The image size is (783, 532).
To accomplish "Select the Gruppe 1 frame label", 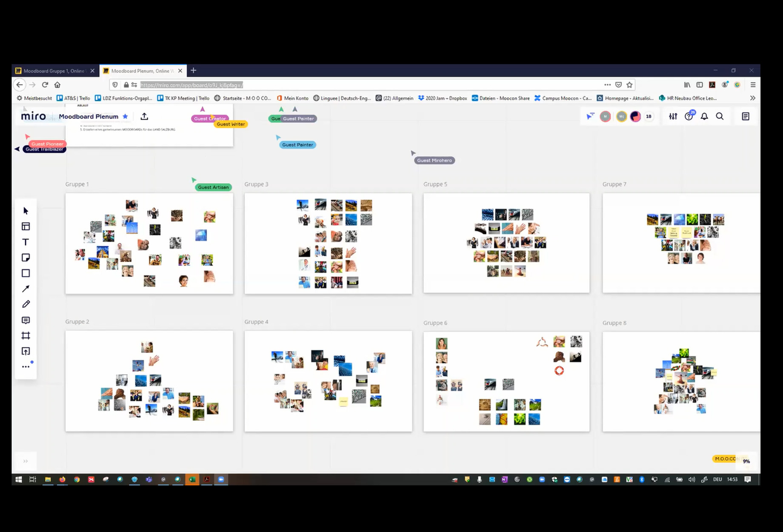I will (x=77, y=184).
